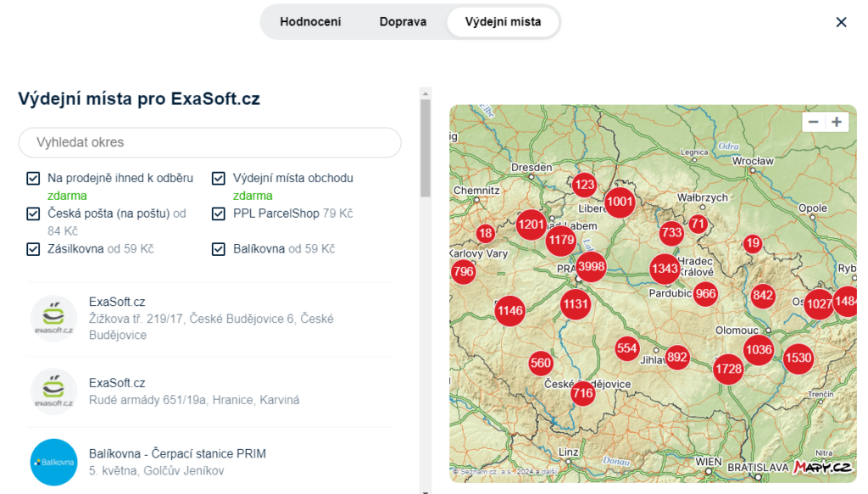This screenshot has width=868, height=494.
Task: Uncheck the Zásilkovna filter
Action: click(x=33, y=249)
